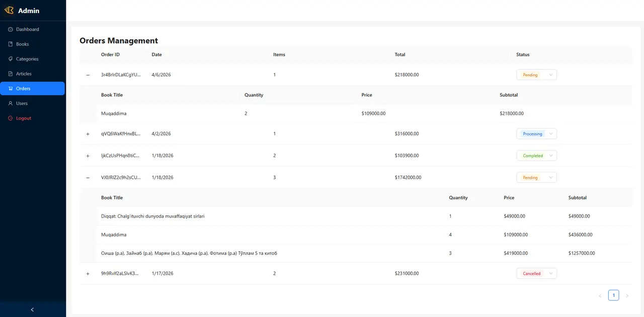Click order ID IjkCzUsPHqn8tiC...
Screen dimensions: 644x317
tap(121, 156)
